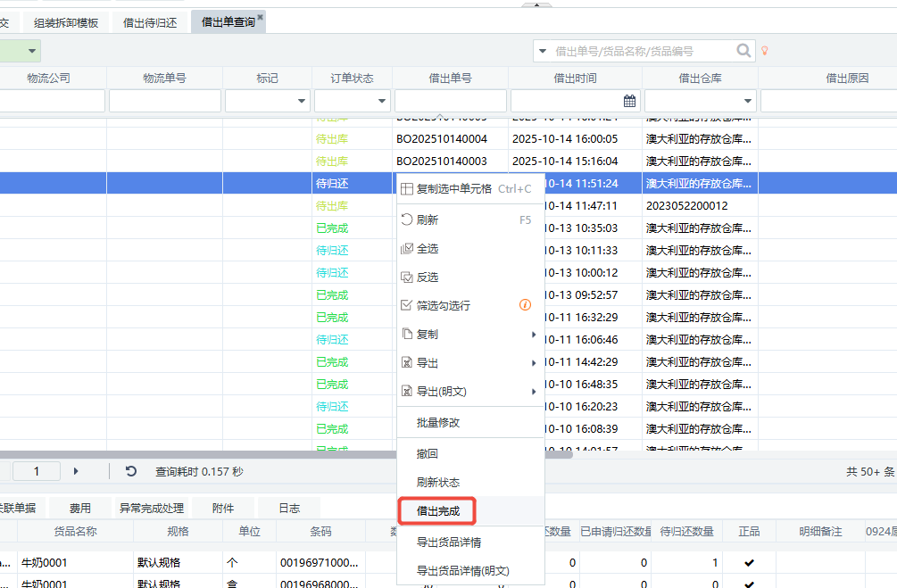Close the 借出单查询 tab
The height and width of the screenshot is (588, 897).
[x=261, y=17]
